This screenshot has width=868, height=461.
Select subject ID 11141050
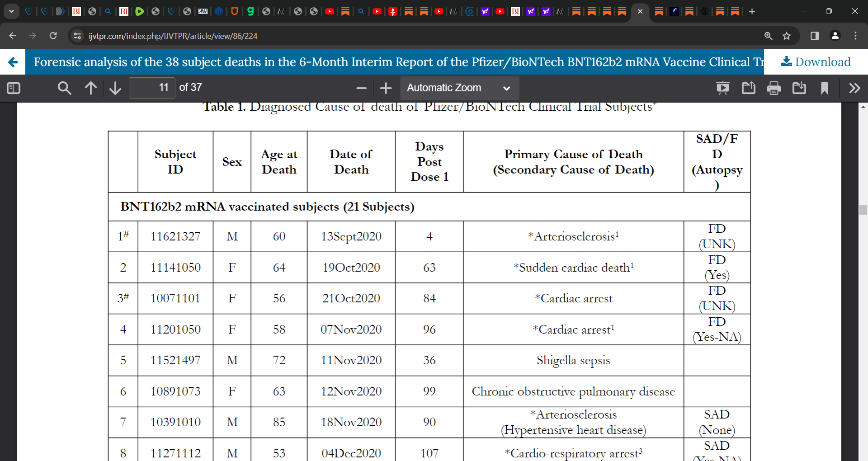tap(175, 268)
